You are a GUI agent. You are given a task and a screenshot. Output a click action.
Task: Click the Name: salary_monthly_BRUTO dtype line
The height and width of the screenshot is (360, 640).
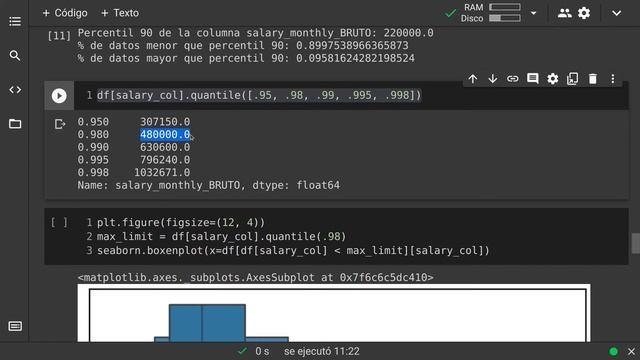[209, 185]
